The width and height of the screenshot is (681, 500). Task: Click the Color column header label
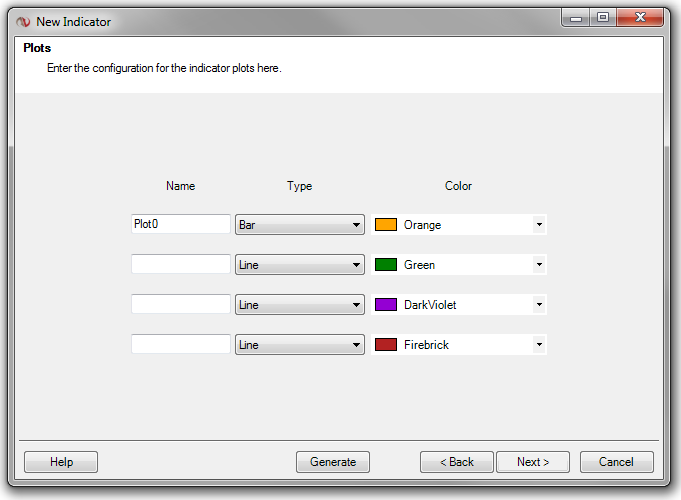pos(458,186)
